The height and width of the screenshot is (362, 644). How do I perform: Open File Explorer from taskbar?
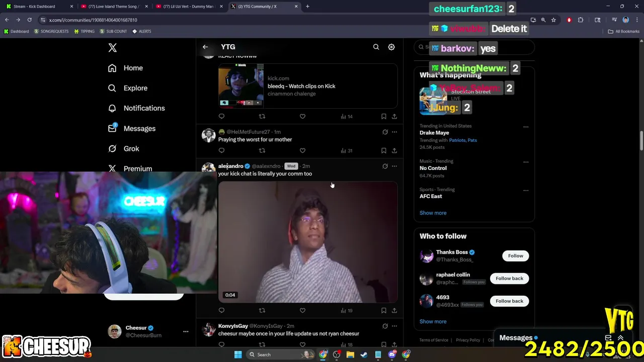tap(350, 355)
